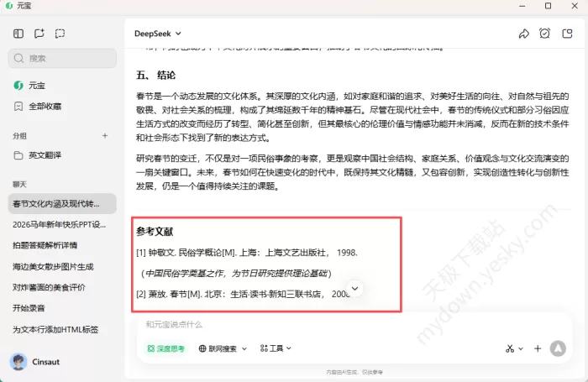Click the scissors screenshot tool icon
The height and width of the screenshot is (382, 588).
[x=509, y=348]
